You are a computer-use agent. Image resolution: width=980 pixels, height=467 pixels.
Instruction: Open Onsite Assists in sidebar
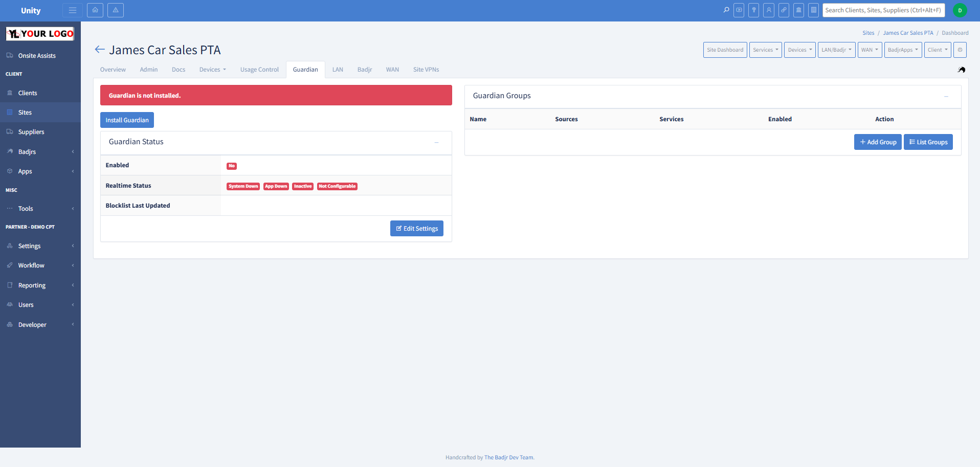(x=40, y=55)
